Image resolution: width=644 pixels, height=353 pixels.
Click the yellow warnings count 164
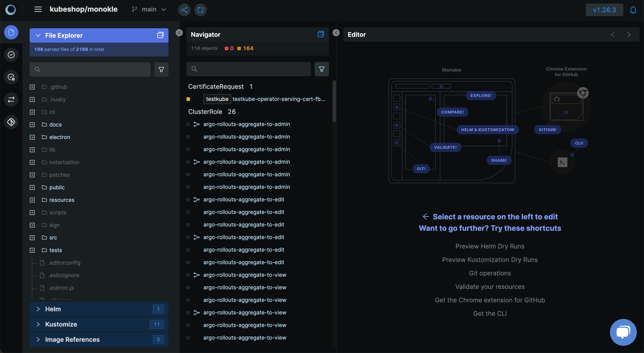[245, 48]
